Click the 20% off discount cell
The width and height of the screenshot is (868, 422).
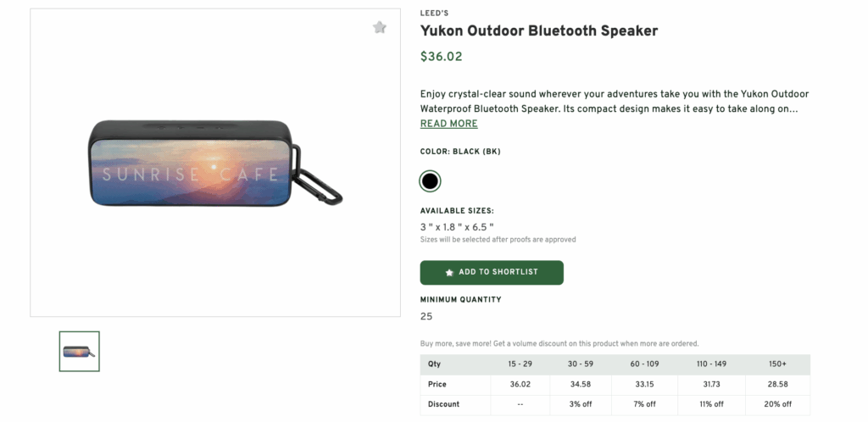777,404
